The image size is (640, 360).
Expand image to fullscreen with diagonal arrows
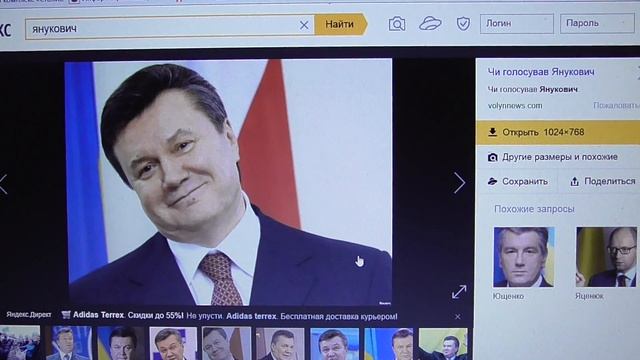459,291
